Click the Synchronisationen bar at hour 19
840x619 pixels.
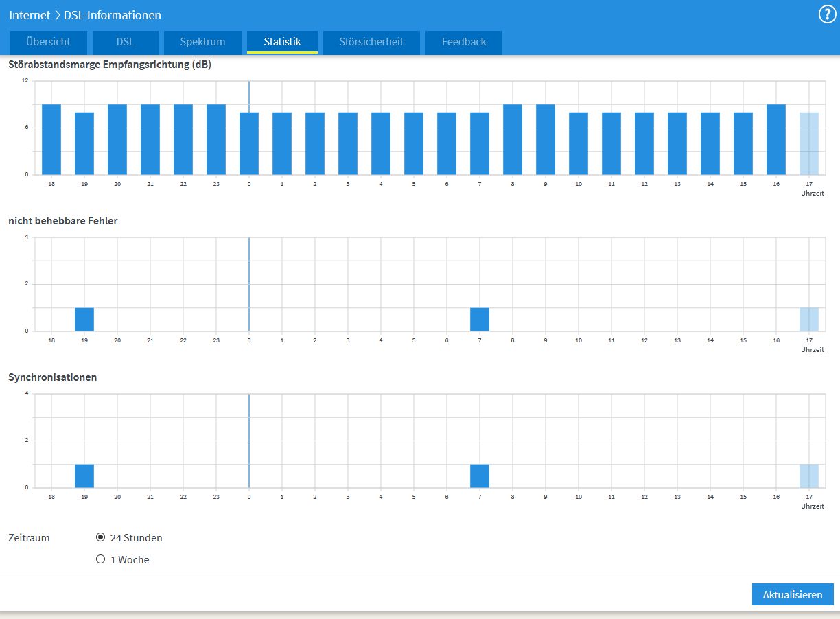coord(84,476)
